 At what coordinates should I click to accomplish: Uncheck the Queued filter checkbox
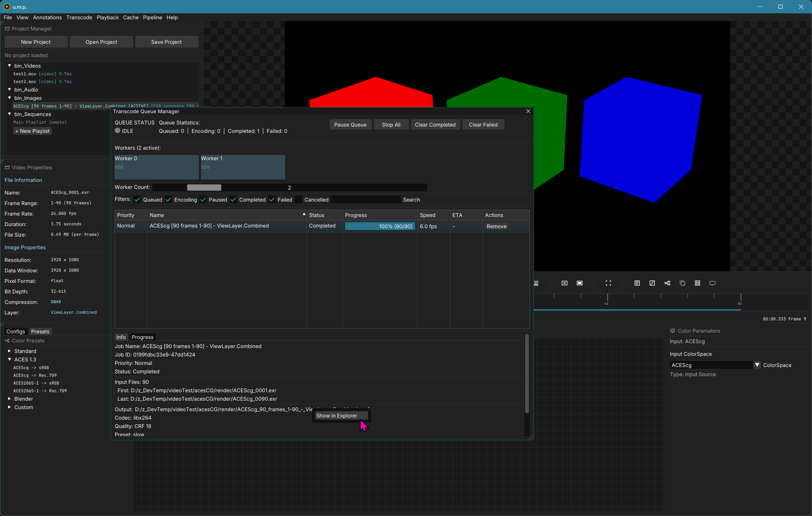[137, 200]
